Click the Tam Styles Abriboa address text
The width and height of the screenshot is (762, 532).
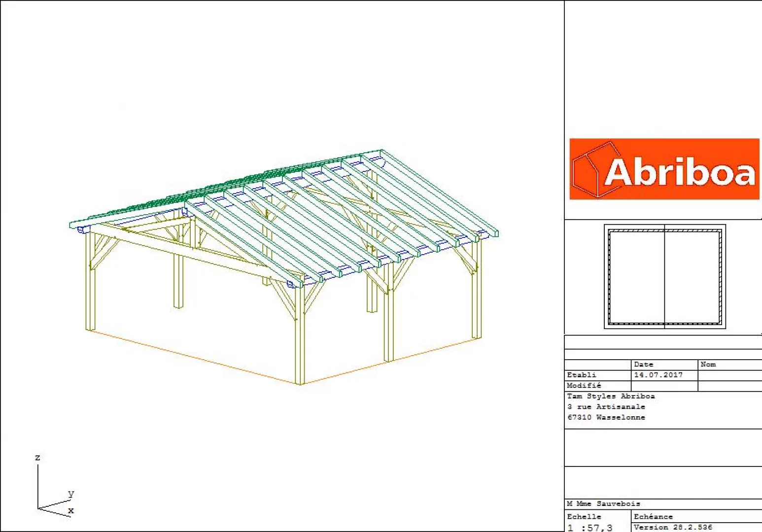pyautogui.click(x=611, y=396)
